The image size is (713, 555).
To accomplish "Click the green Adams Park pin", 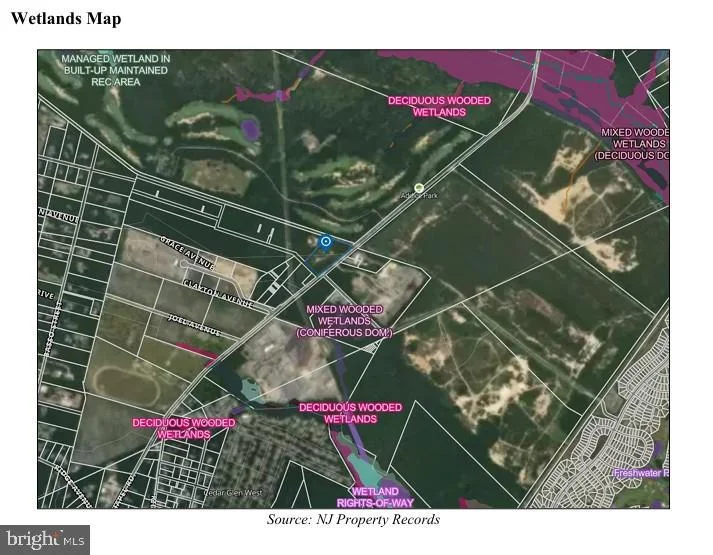I will point(419,188).
